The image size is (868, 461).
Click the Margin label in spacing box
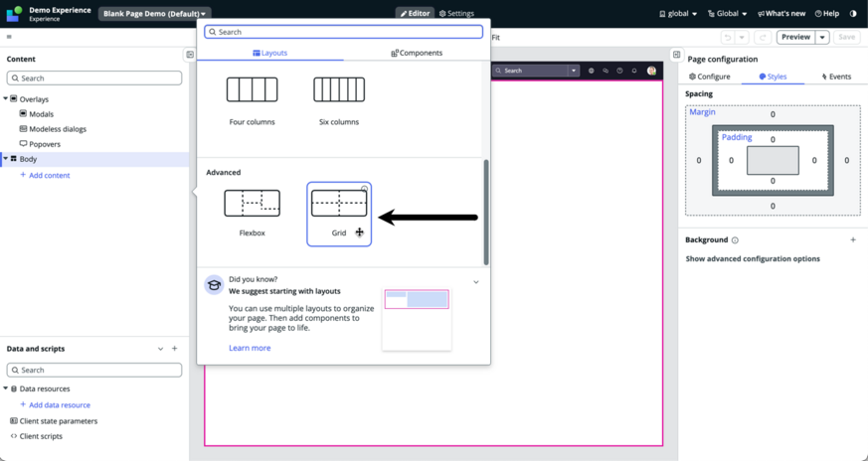point(702,112)
